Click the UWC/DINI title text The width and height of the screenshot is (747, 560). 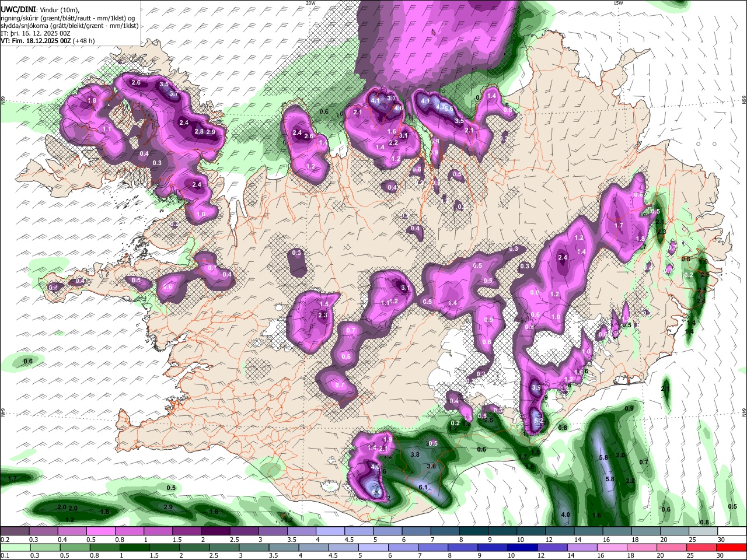(x=18, y=10)
